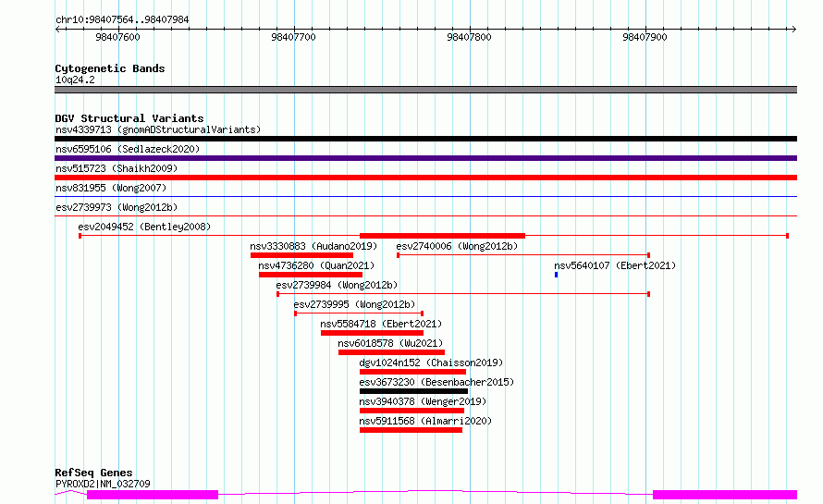Click the small blue nsv5640107 marker

tap(557, 275)
